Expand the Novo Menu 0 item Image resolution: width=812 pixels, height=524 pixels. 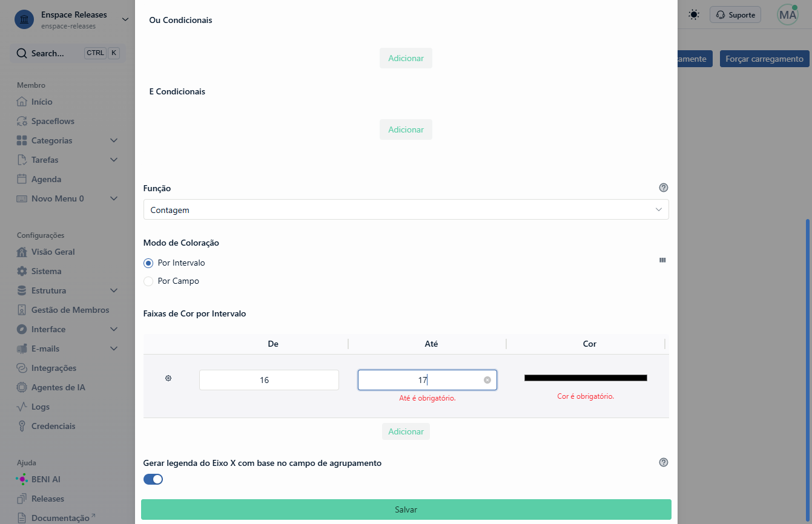coord(114,198)
